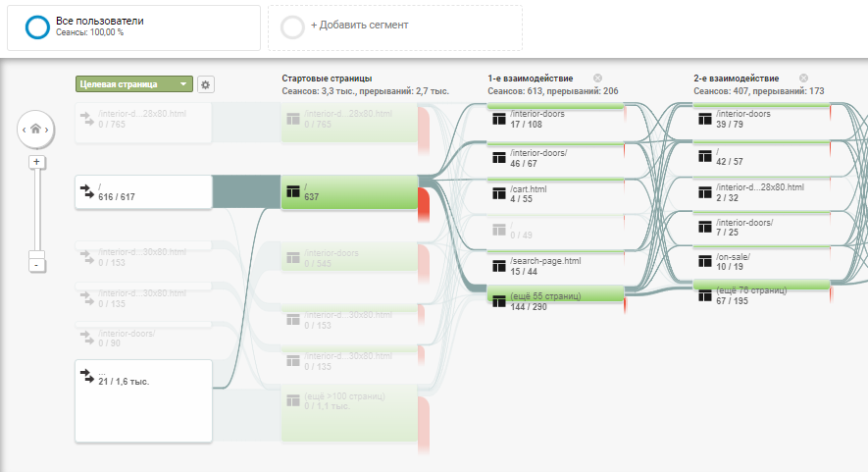Open the Целевая страница dimension dropdown

coord(133,84)
